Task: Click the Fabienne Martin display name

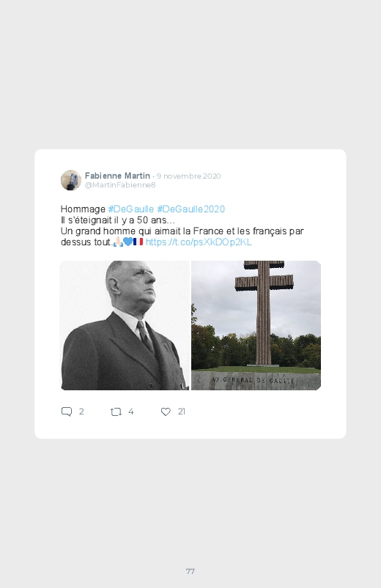Action: [x=117, y=176]
